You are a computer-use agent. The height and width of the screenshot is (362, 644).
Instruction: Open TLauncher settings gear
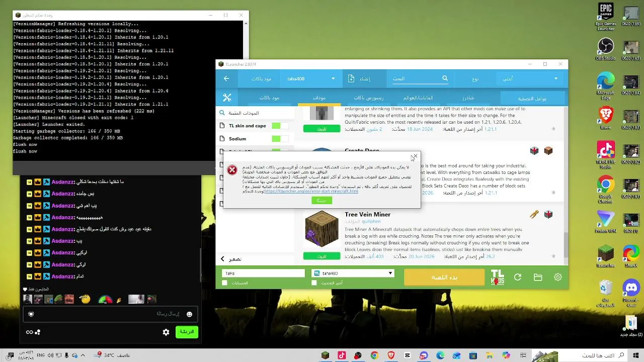coord(558,277)
